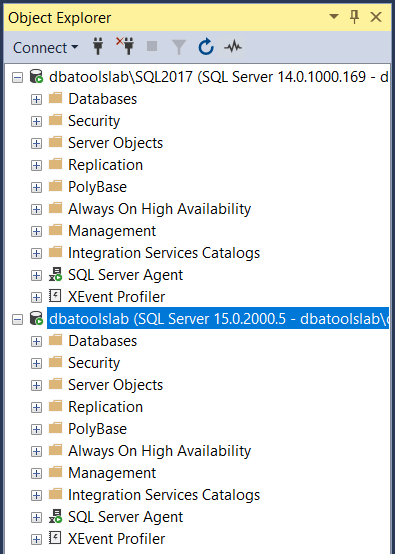This screenshot has width=395, height=554.
Task: Collapse the dbatoolslab 15.0.2000.5 server node
Action: coord(17,319)
